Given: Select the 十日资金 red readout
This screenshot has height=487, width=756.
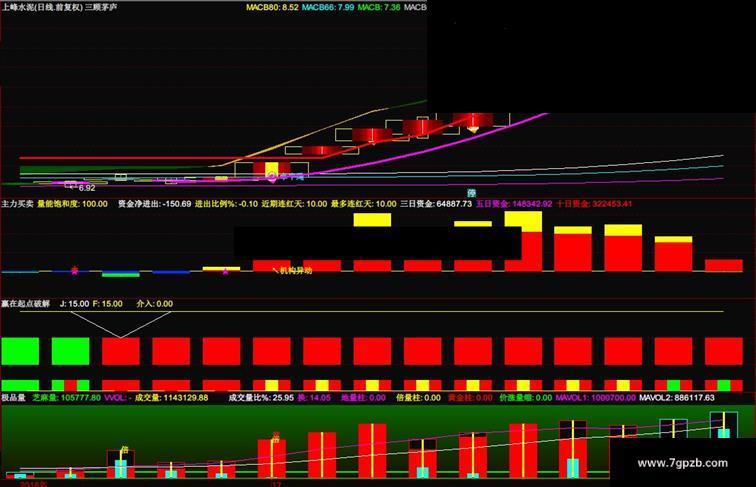Looking at the screenshot, I should (x=594, y=204).
